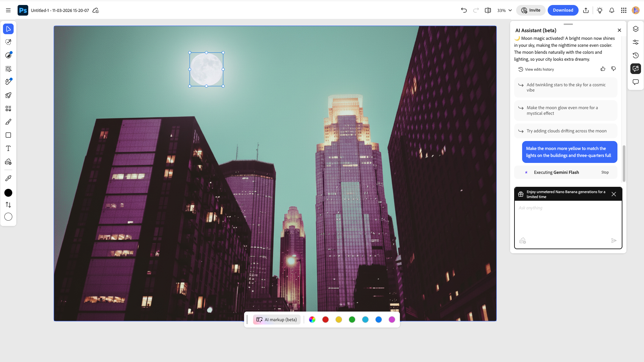644x362 pixels.
Task: Select the Brush tool
Action: 8,122
